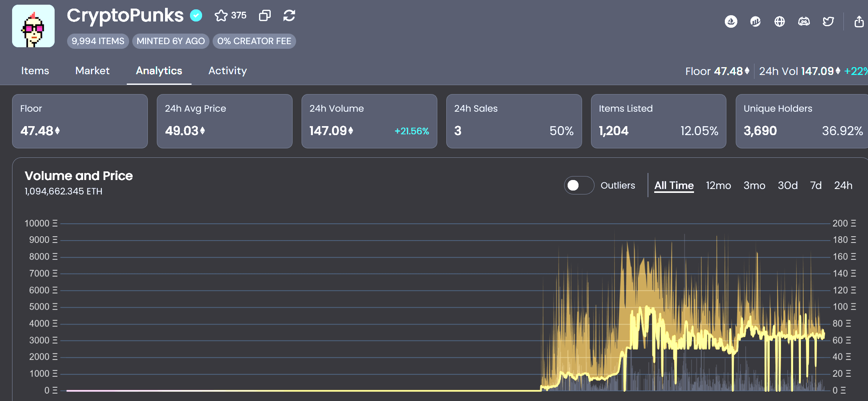The width and height of the screenshot is (868, 401).
Task: Click the 50% 24h sales change value
Action: (x=561, y=131)
